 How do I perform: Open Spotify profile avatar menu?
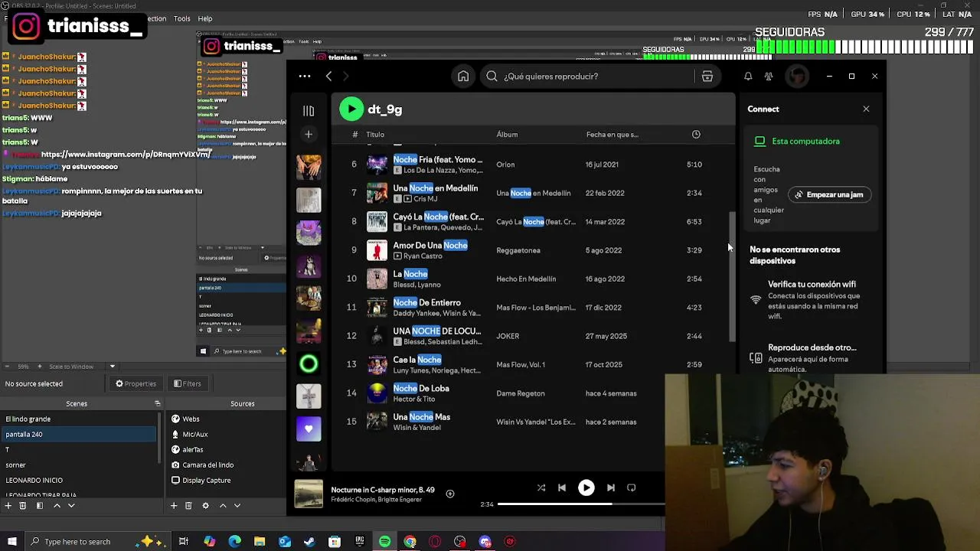point(797,77)
